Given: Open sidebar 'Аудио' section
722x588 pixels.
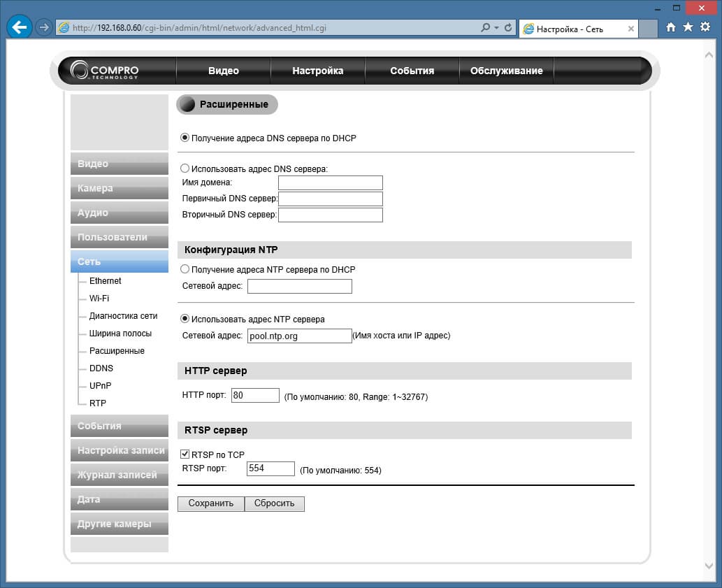Looking at the screenshot, I should coord(120,213).
